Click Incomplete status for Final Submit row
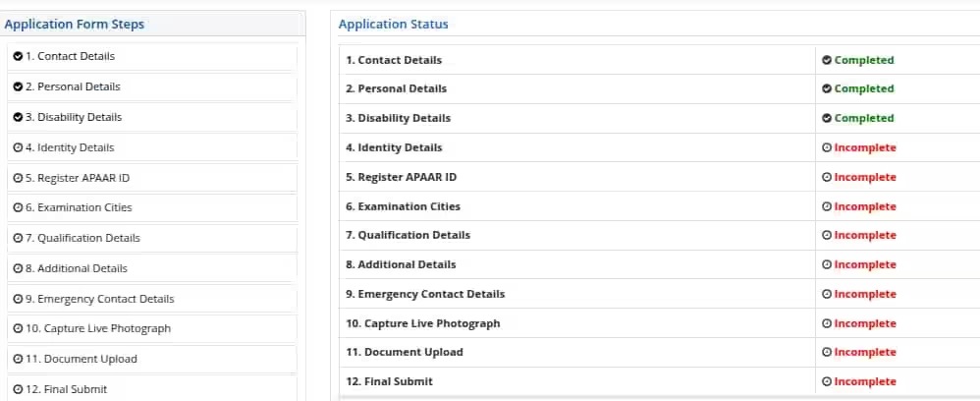The image size is (980, 401). (x=865, y=381)
